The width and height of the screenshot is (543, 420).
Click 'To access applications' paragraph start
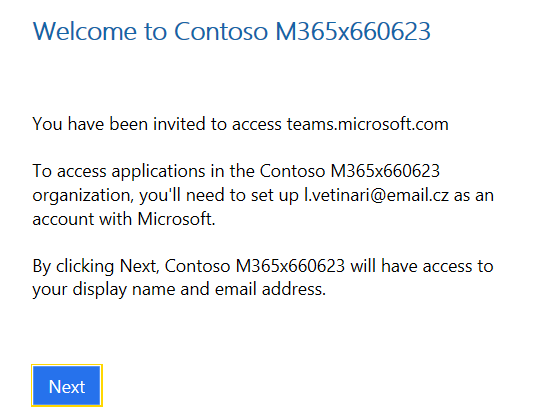119,171
